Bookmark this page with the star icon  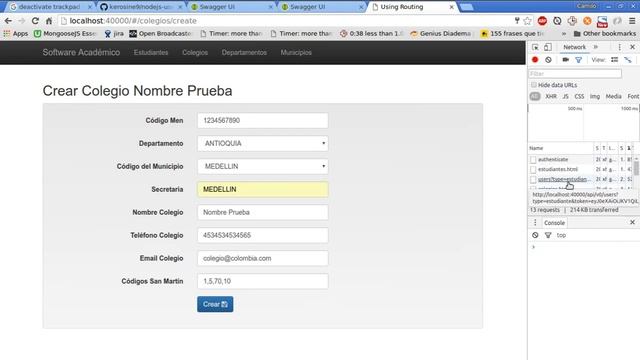pyautogui.click(x=527, y=21)
